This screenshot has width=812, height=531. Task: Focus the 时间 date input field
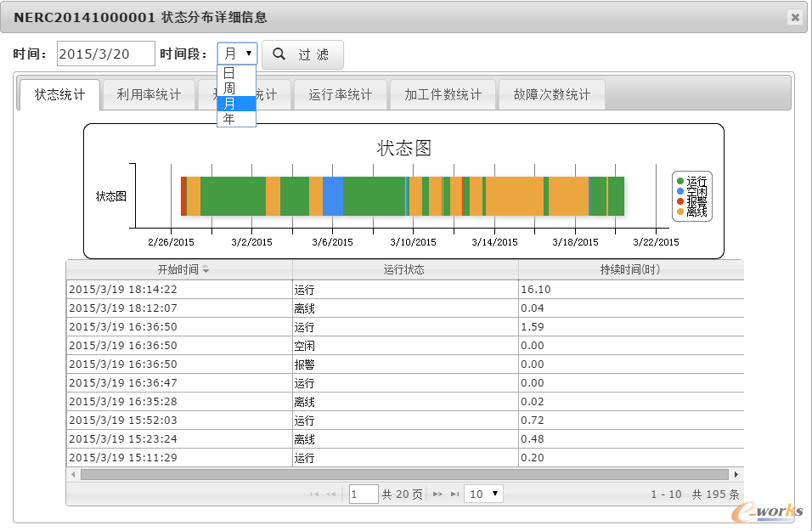(105, 54)
